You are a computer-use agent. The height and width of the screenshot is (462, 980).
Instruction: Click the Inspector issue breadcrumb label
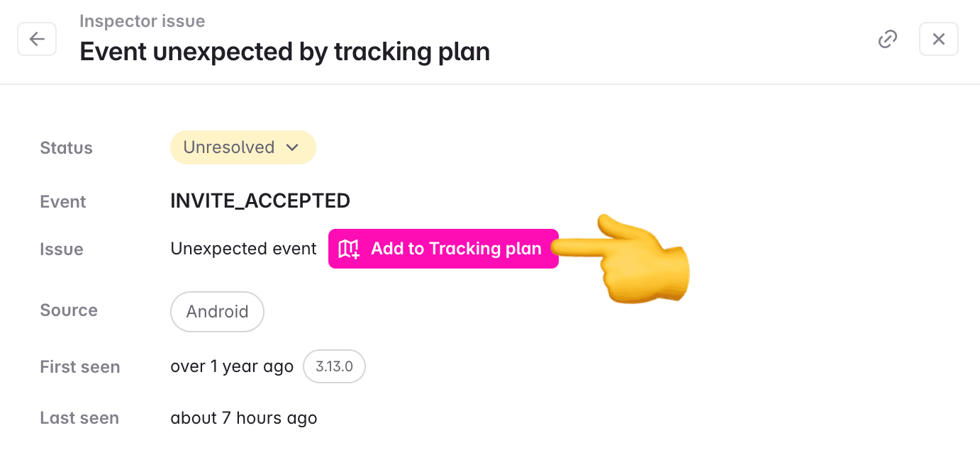coord(142,21)
